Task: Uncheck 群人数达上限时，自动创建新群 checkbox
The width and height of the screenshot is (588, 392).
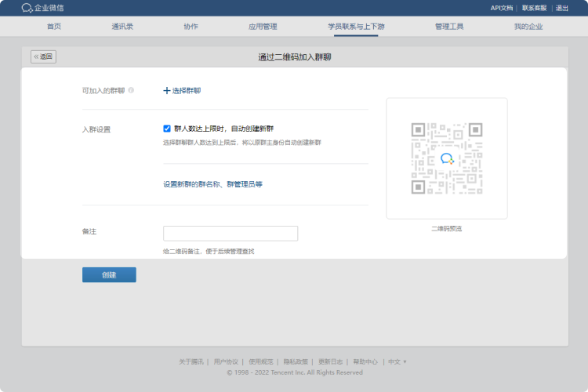Action: pos(167,129)
